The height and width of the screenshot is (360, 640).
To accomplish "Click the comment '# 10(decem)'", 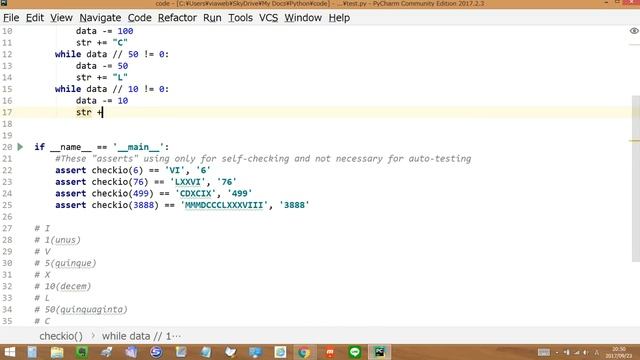I will click(62, 287).
